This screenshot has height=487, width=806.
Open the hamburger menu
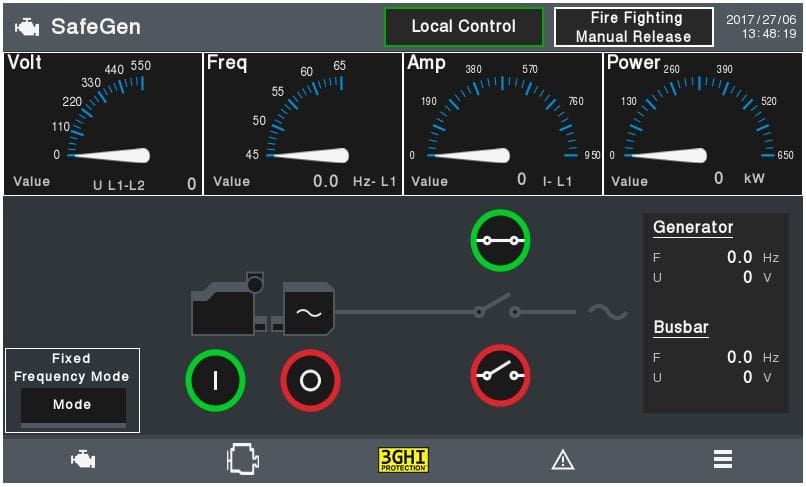[x=723, y=459]
